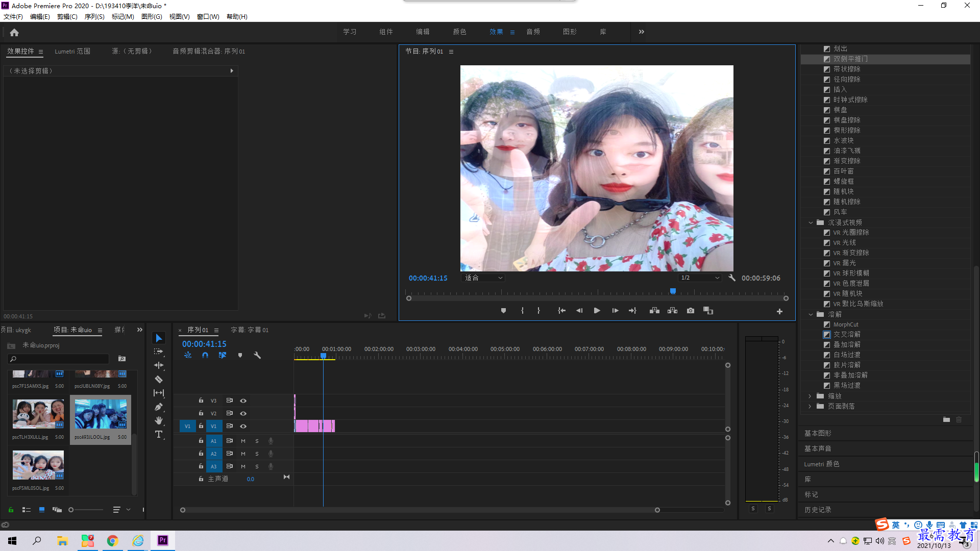Viewport: 980px width, 551px height.
Task: Select 交叉溶解 transition
Action: coord(847,335)
